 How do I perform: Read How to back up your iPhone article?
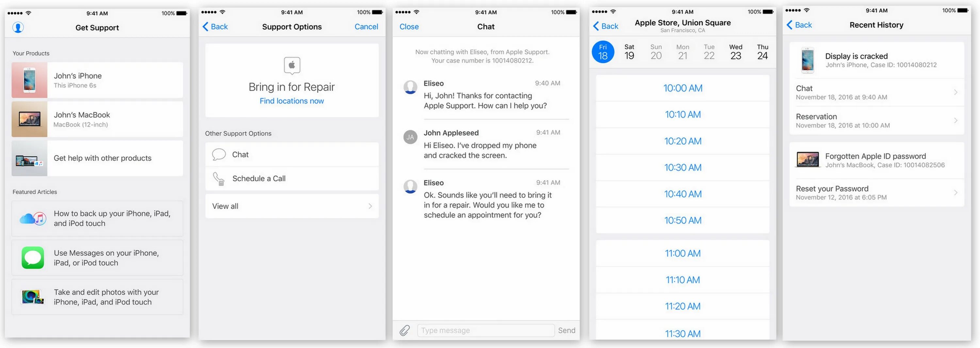[97, 218]
